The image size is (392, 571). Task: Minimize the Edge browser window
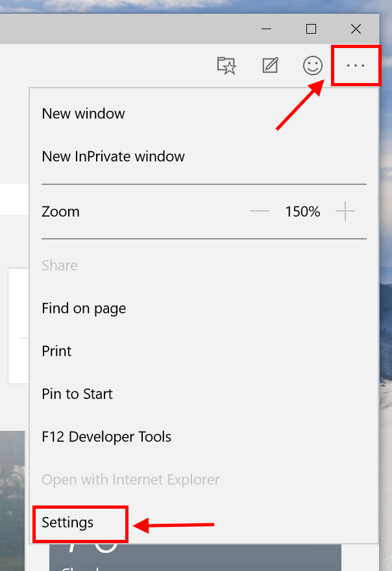(x=267, y=29)
